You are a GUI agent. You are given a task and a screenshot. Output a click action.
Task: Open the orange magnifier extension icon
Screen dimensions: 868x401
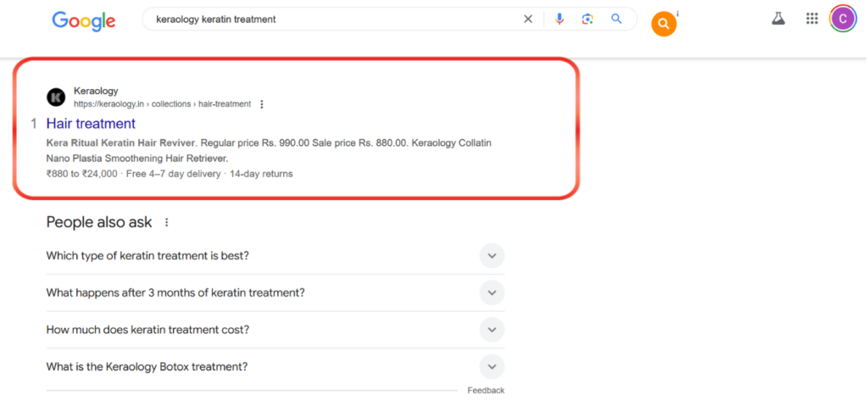(664, 24)
